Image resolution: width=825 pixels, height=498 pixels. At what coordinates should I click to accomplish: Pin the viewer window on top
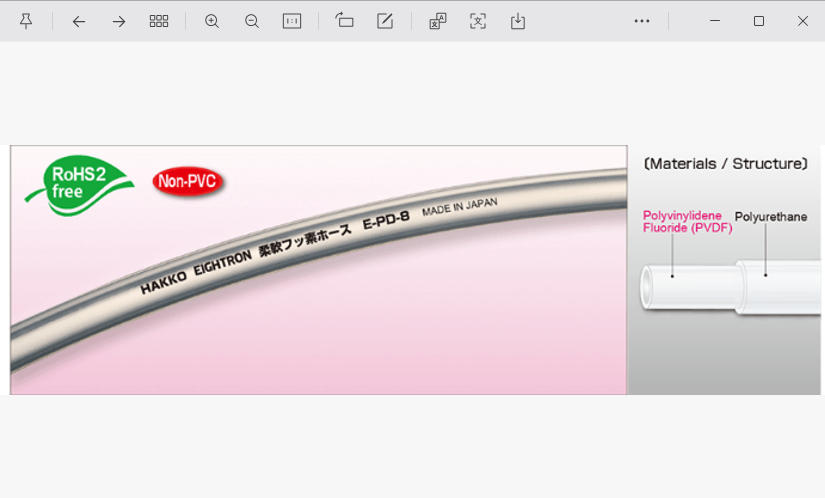tap(26, 21)
